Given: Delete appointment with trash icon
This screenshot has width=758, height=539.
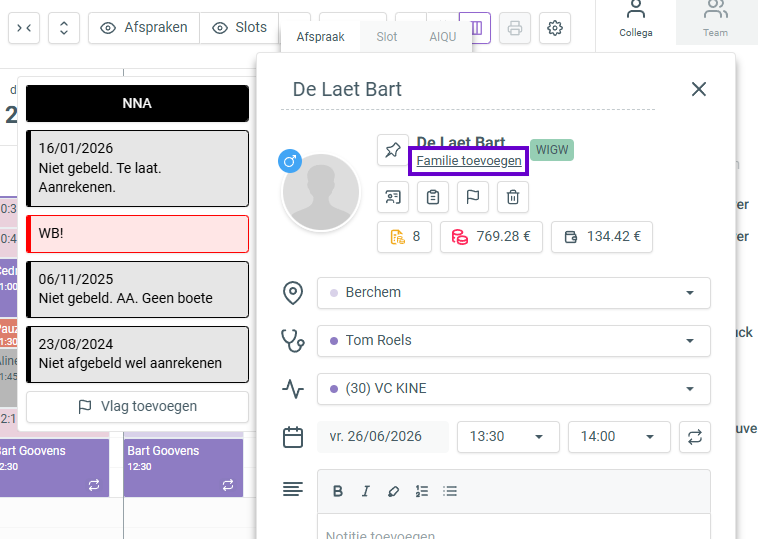Looking at the screenshot, I should (x=513, y=197).
